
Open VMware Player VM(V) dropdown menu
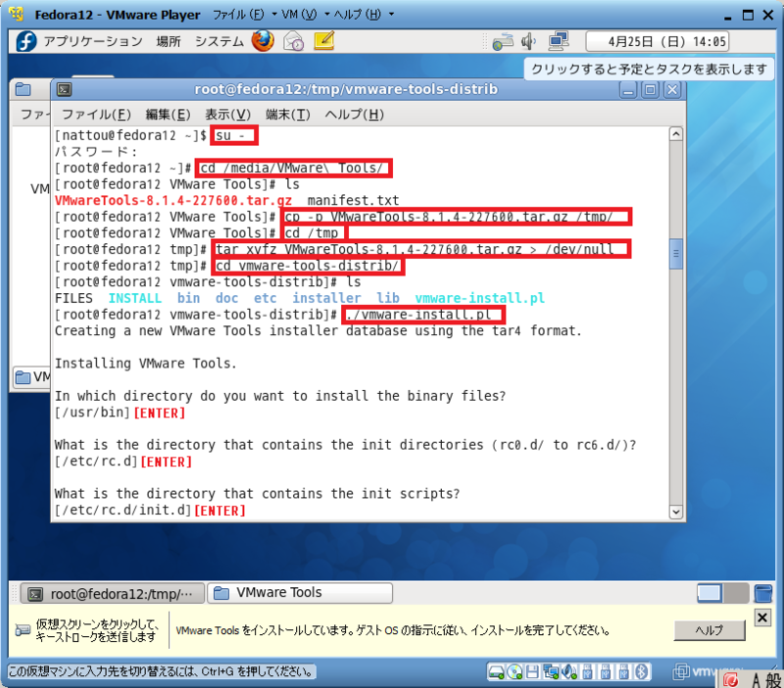coord(306,15)
